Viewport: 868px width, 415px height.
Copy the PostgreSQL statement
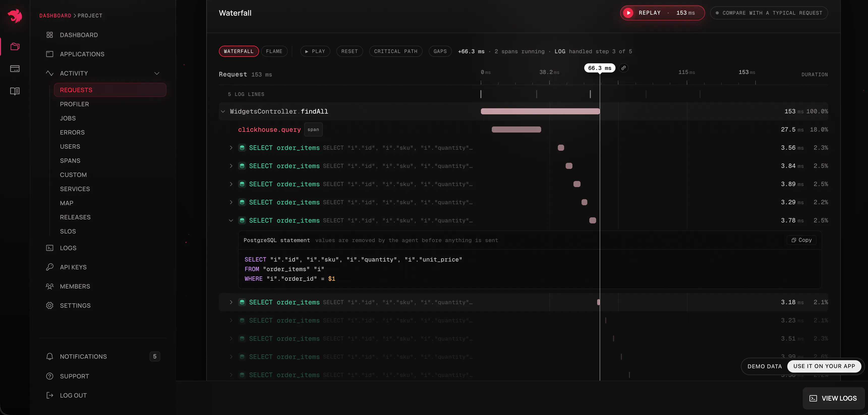click(802, 240)
